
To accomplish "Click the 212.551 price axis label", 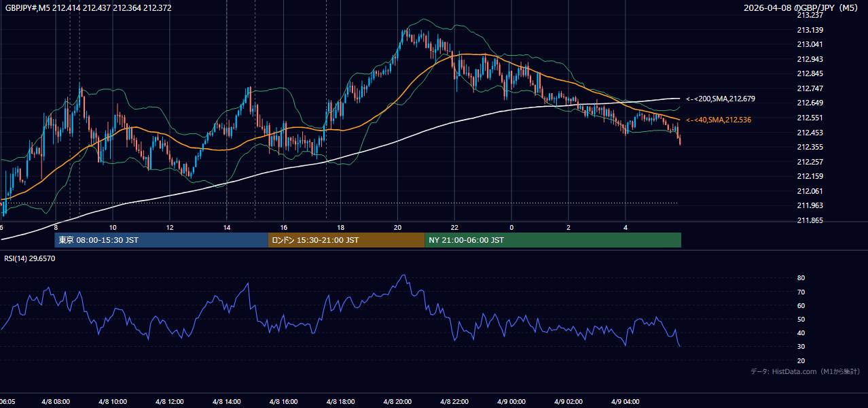I will click(810, 118).
